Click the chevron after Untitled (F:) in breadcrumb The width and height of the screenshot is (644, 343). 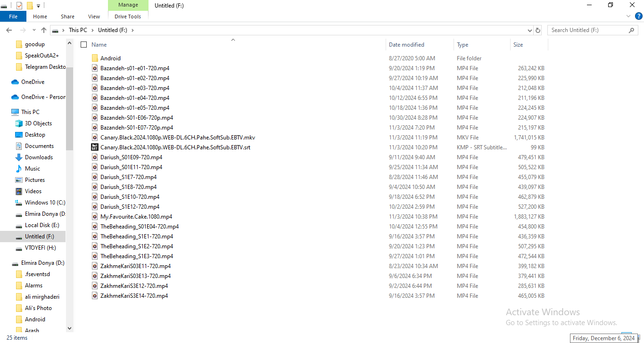(x=132, y=30)
